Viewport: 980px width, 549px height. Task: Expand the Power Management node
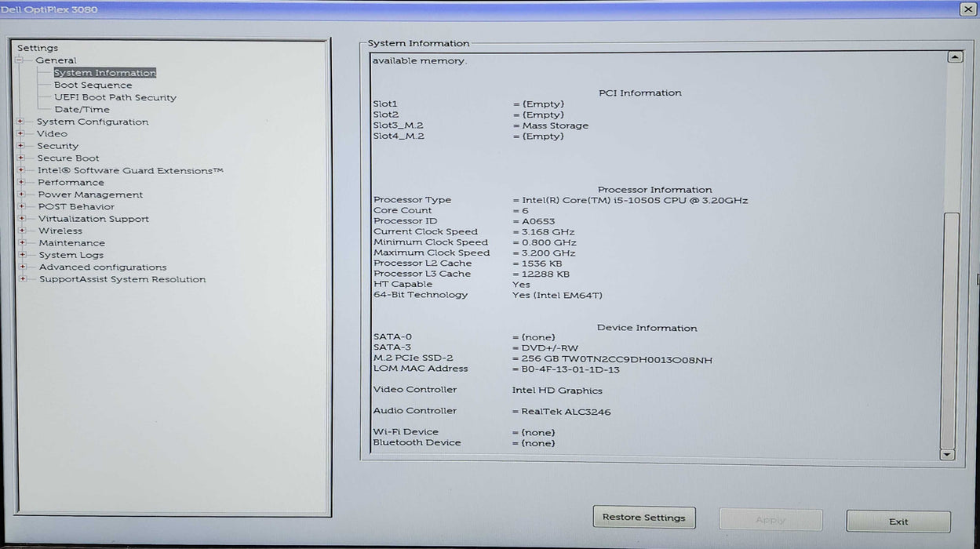22,195
